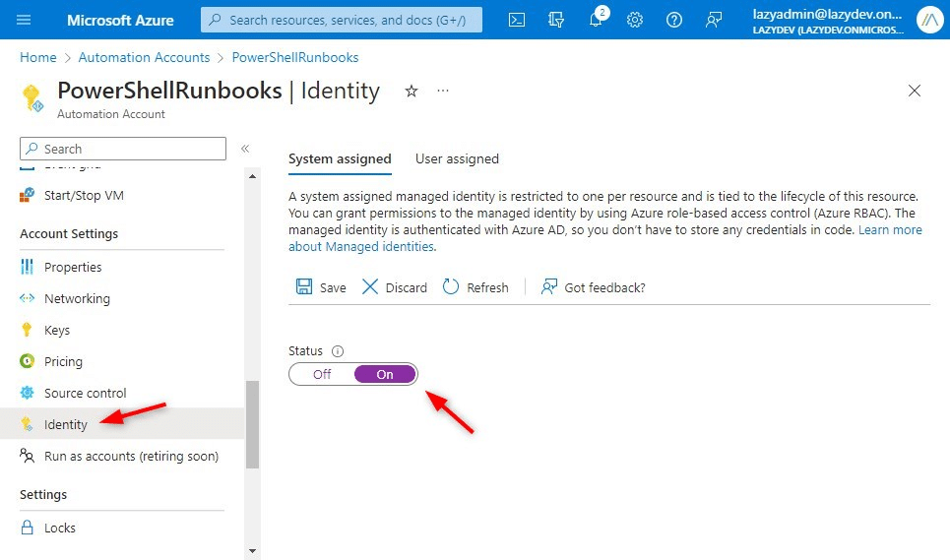Click the account avatar picture
The width and height of the screenshot is (950, 560).
coord(929,20)
